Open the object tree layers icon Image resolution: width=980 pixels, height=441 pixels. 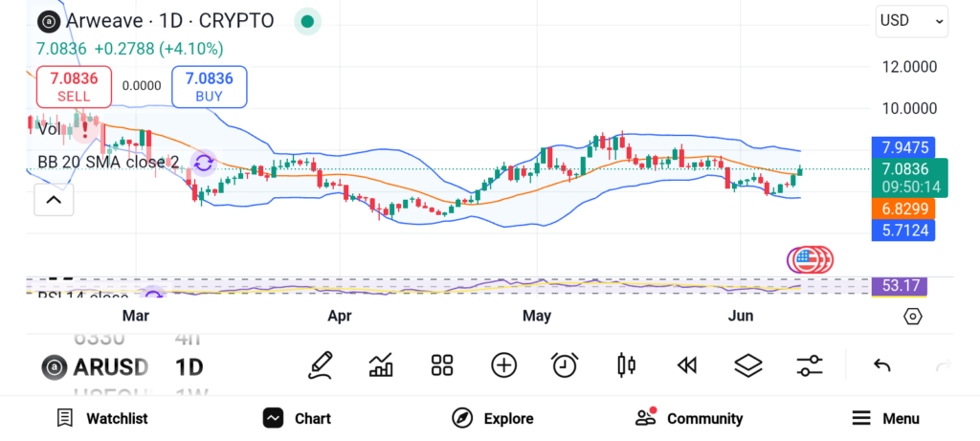pos(748,365)
